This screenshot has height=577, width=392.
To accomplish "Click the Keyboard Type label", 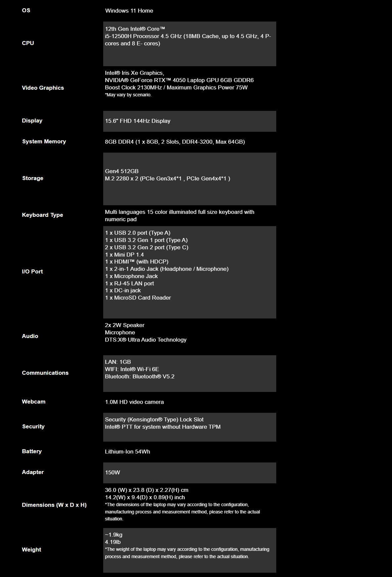I will (x=42, y=215).
